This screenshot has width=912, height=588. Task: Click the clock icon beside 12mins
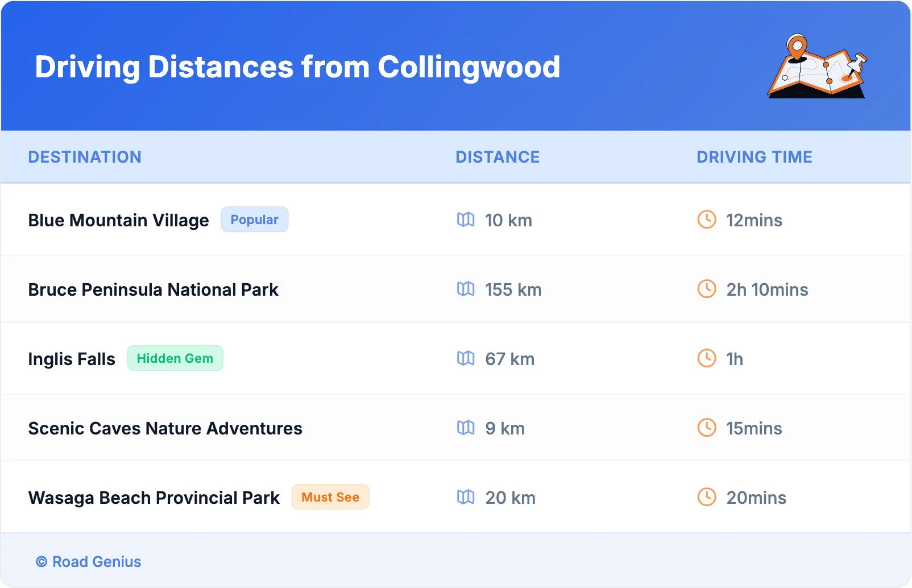pyautogui.click(x=707, y=220)
